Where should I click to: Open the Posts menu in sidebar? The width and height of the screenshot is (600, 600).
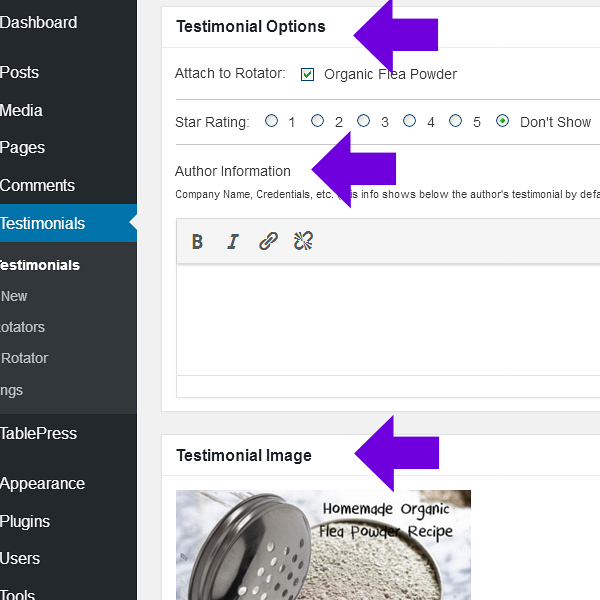pyautogui.click(x=20, y=72)
